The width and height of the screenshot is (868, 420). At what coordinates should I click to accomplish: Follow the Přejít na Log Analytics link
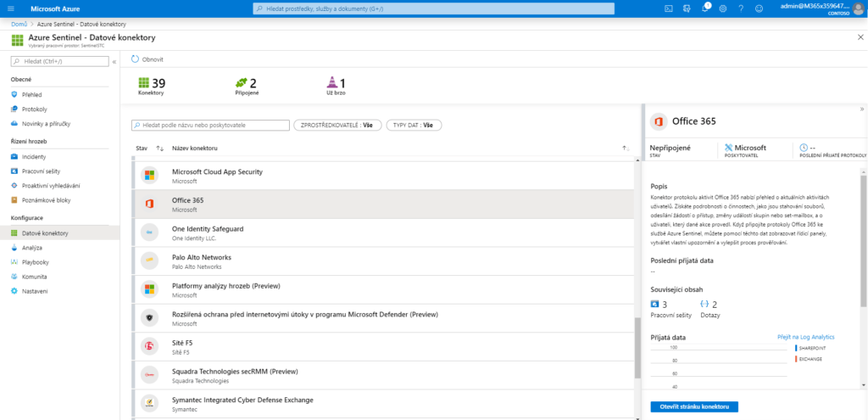tap(806, 337)
